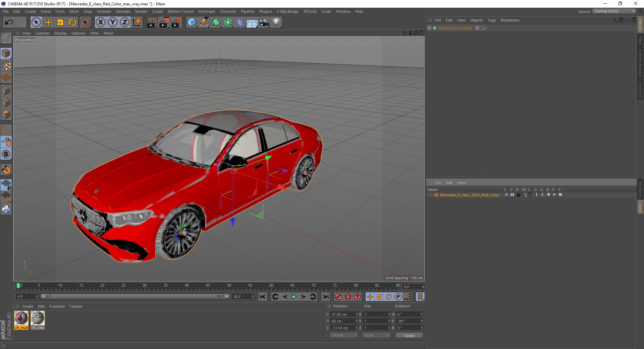Toggle Mercedes layer Lock icon
The height and width of the screenshot is (349, 644).
[530, 195]
